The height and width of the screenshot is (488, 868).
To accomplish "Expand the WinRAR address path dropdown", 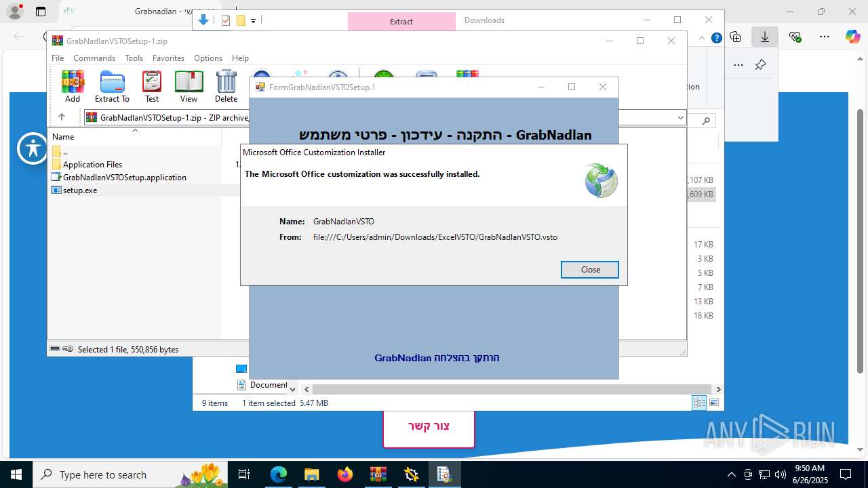I will [x=681, y=118].
